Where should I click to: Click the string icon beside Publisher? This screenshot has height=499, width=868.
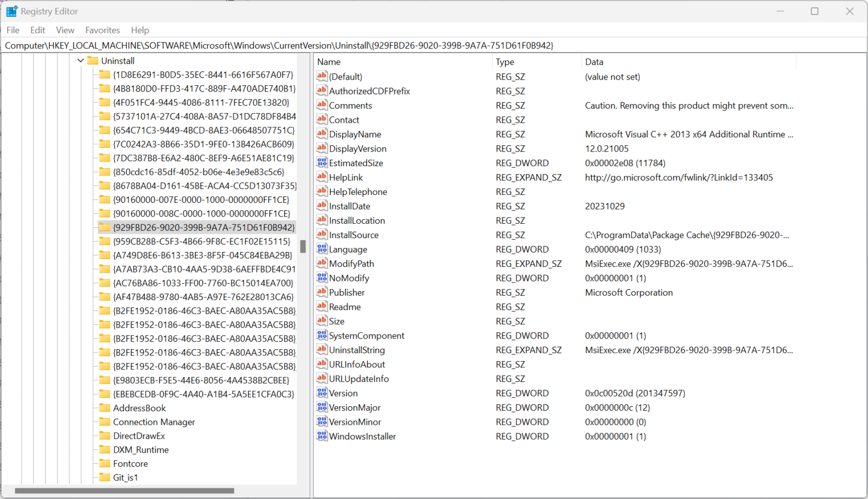(322, 292)
